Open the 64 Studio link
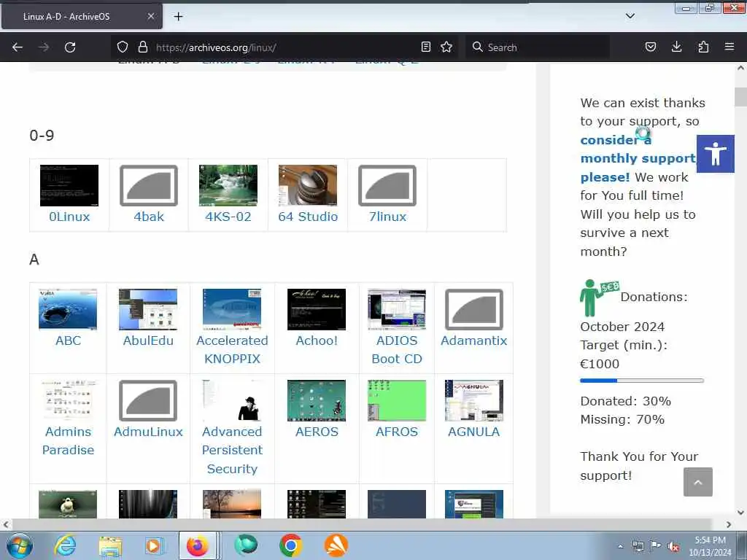The height and width of the screenshot is (560, 747). tap(308, 217)
